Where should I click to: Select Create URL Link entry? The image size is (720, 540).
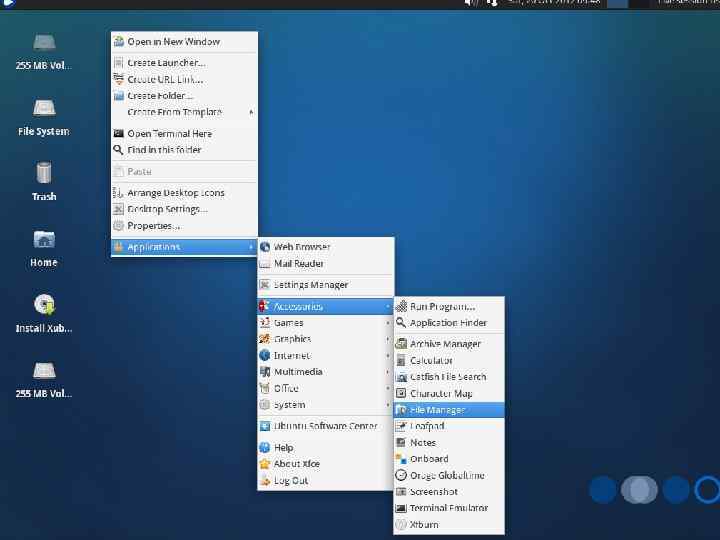coord(184,79)
